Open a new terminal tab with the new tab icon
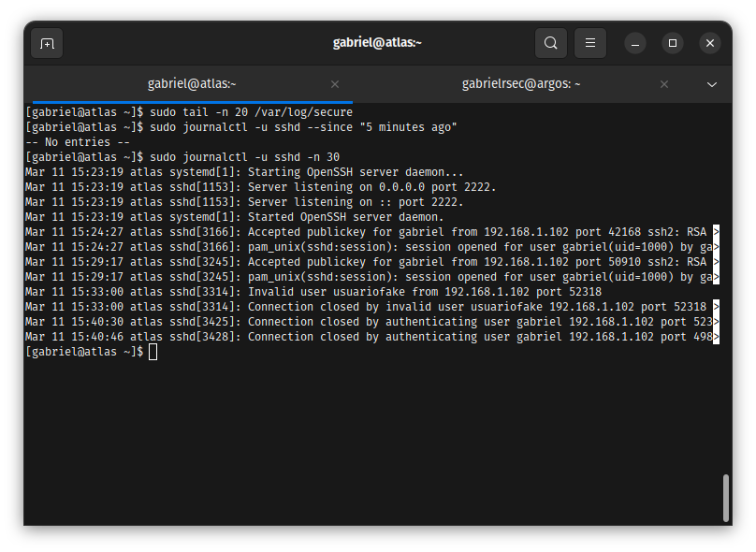Image resolution: width=756 pixels, height=552 pixels. [47, 43]
